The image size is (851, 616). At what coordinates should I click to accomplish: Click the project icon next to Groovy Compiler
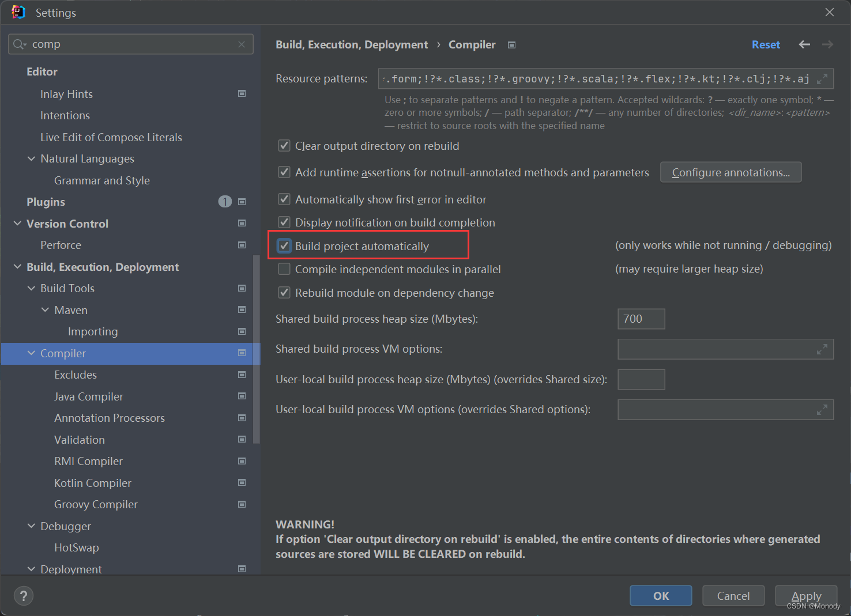click(242, 504)
